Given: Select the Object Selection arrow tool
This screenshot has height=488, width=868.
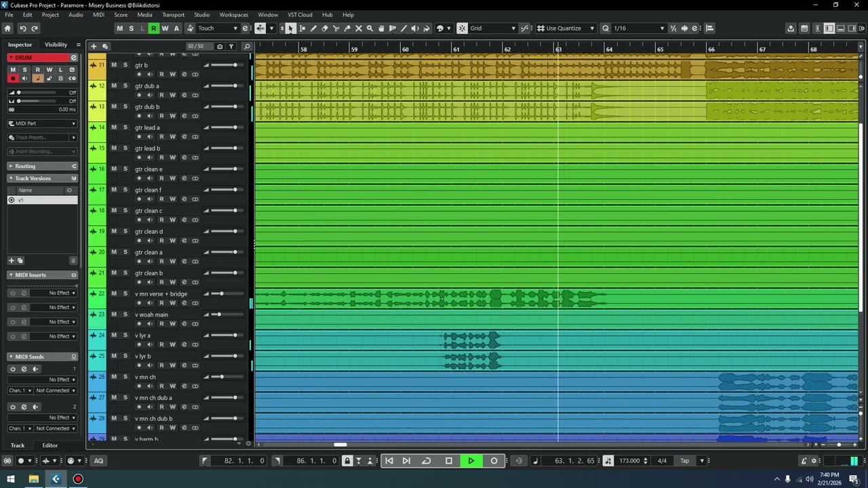Looking at the screenshot, I should tap(290, 28).
